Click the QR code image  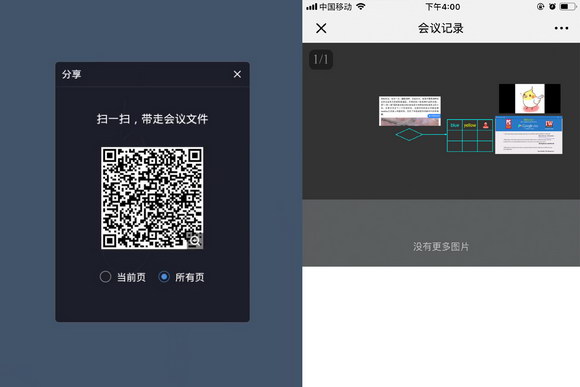[x=152, y=198]
